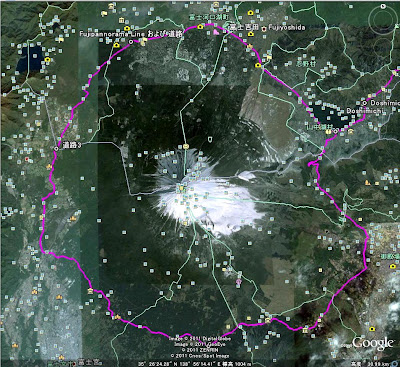Image resolution: width=400 pixels, height=367 pixels.
Task: Click pink icon just below 富士河口湖町 label
Action: (x=216, y=32)
